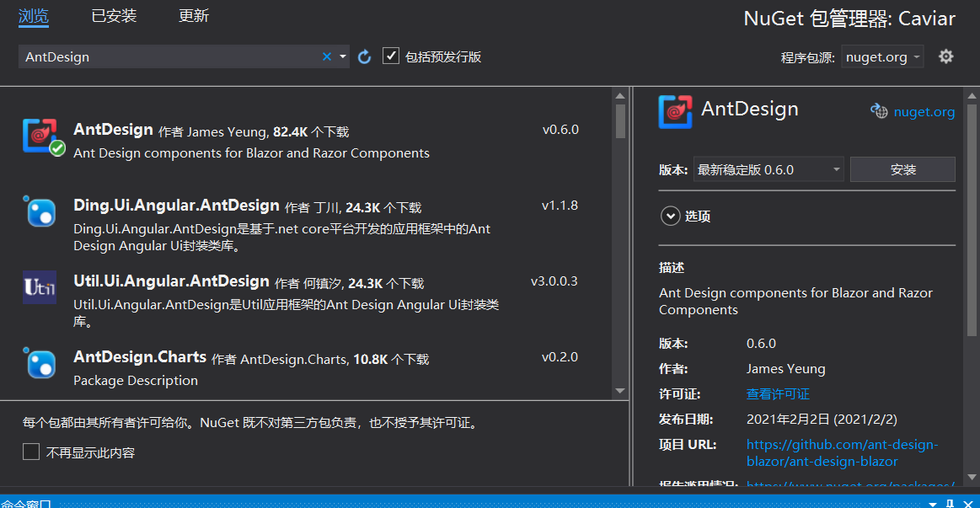Click the Ding.Ui.Angular.AntDesign package title
The image size is (980, 508).
pos(176,206)
